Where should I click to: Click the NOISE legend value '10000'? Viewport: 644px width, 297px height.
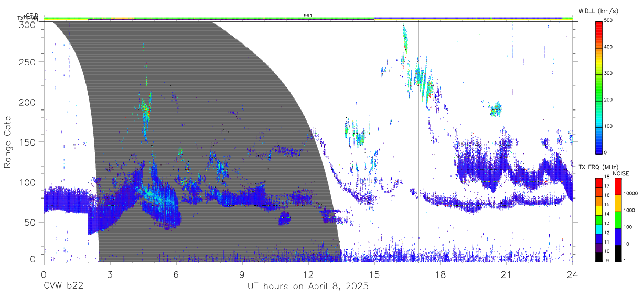point(630,194)
